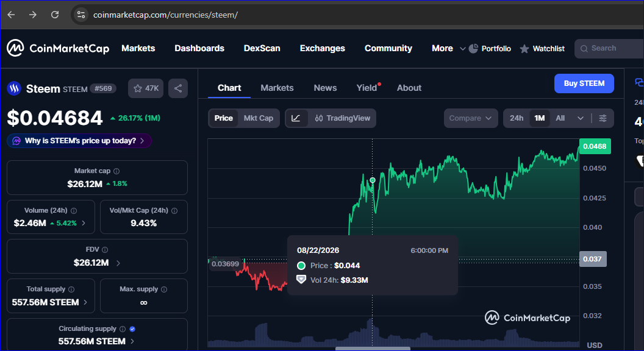
Task: Go back with the browser back arrow
Action: 11,15
